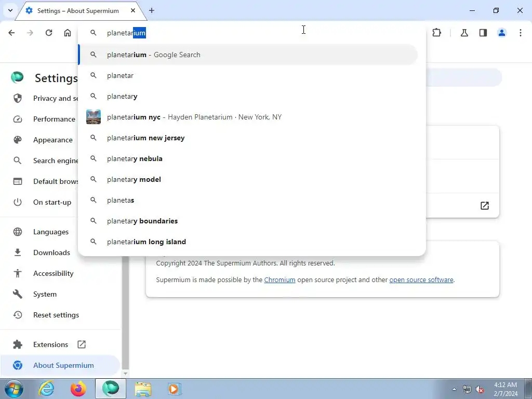Reload the current page
The image size is (532, 399).
(x=49, y=33)
